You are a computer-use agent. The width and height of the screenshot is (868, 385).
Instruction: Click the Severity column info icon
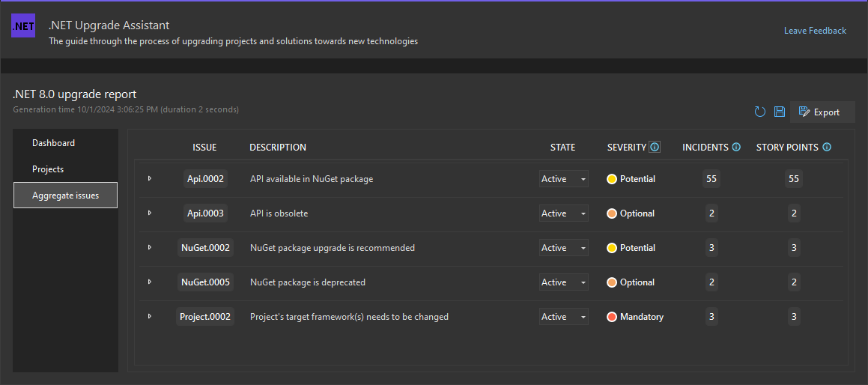pos(655,148)
